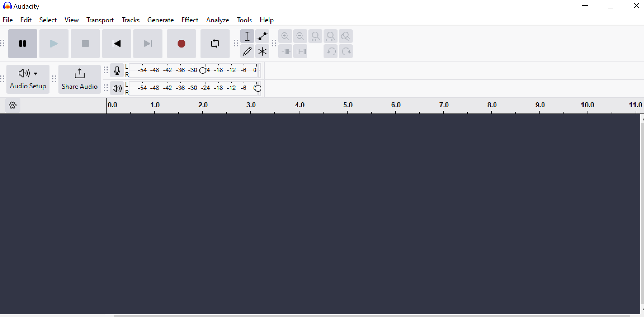Open the Effect menu
The height and width of the screenshot is (317, 644).
click(x=190, y=20)
